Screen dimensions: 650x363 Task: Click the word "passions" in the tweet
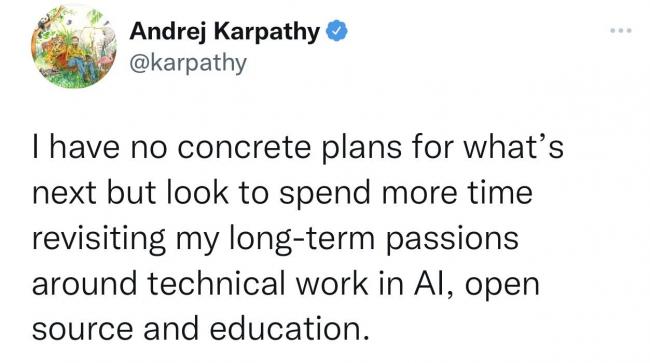click(x=452, y=240)
